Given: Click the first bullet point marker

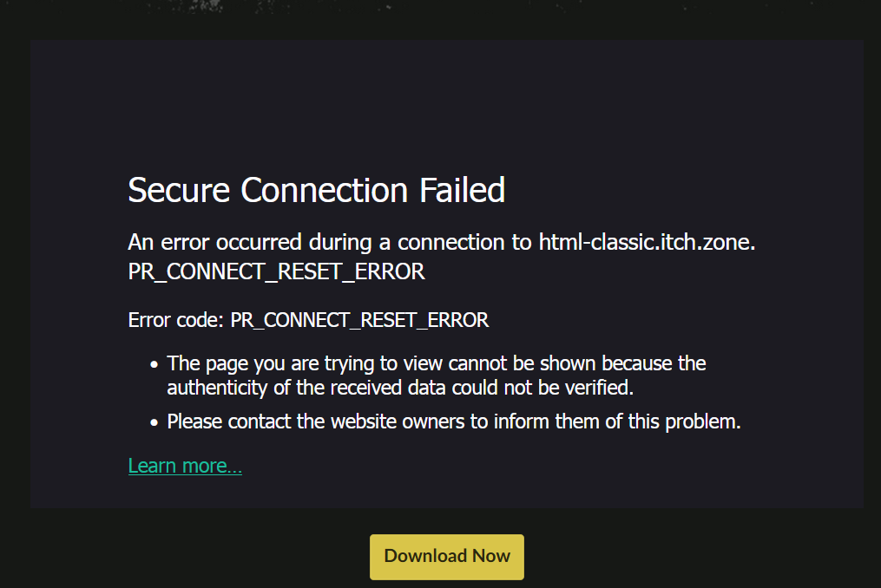Looking at the screenshot, I should 155,363.
